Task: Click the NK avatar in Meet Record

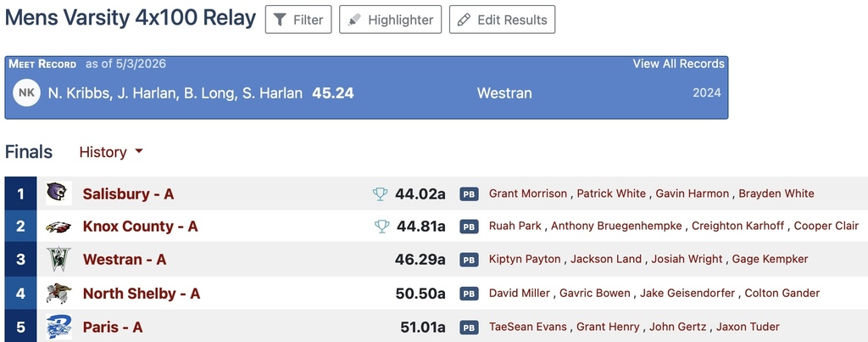Action: [26, 93]
